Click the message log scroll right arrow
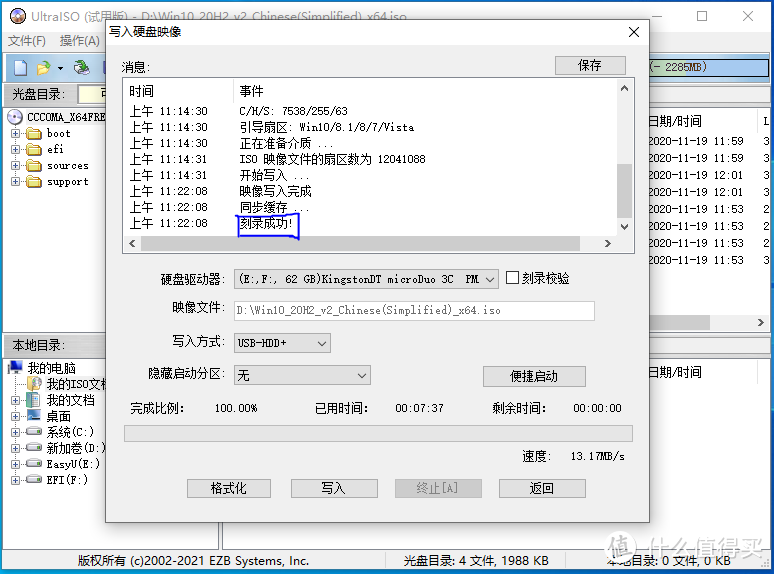 (608, 243)
